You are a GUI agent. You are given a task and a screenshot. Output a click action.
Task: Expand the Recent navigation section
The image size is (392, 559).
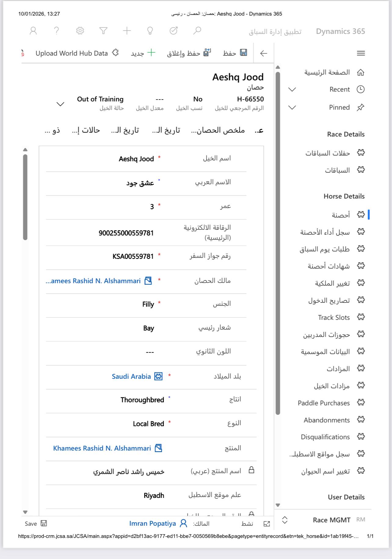point(292,90)
